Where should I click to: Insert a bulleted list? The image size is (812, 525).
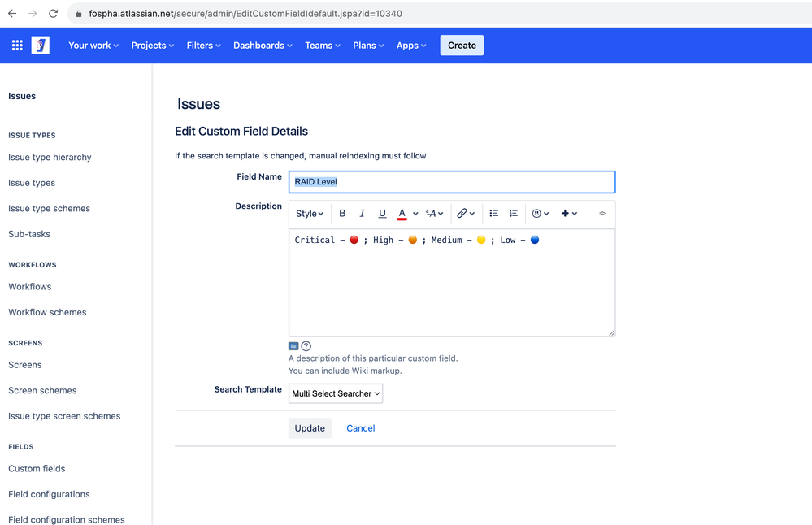tap(494, 213)
